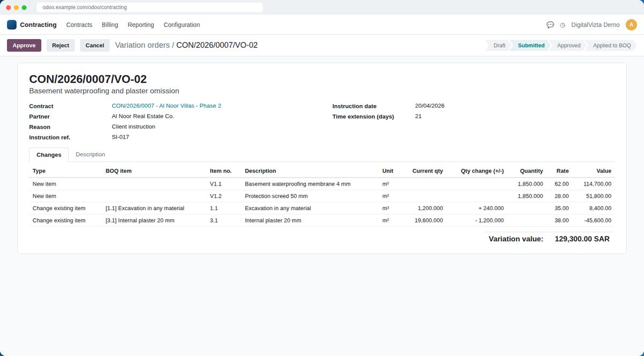The width and height of the screenshot is (644, 356).
Task: Switch to the Description tab
Action: 90,154
